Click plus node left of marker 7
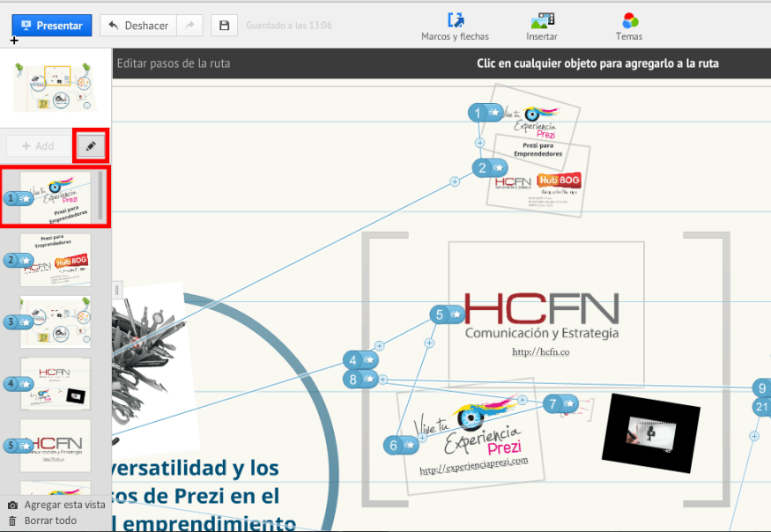This screenshot has width=771, height=532. click(523, 400)
